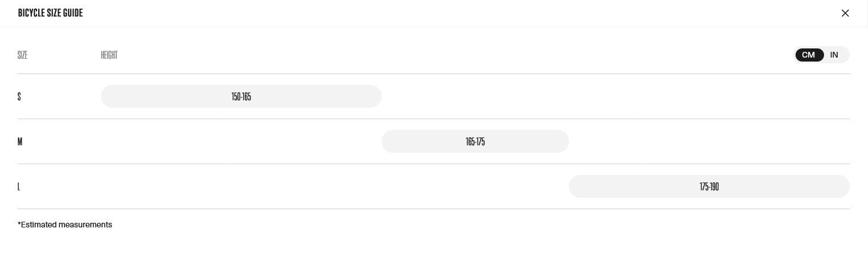The image size is (868, 265).
Task: Click the CM/IN unit switcher pill
Action: 822,55
